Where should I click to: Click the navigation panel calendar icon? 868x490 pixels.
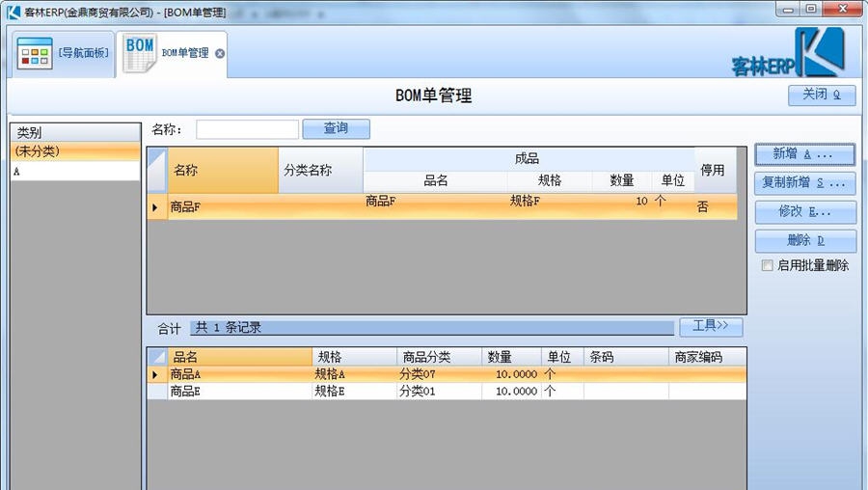tap(35, 53)
